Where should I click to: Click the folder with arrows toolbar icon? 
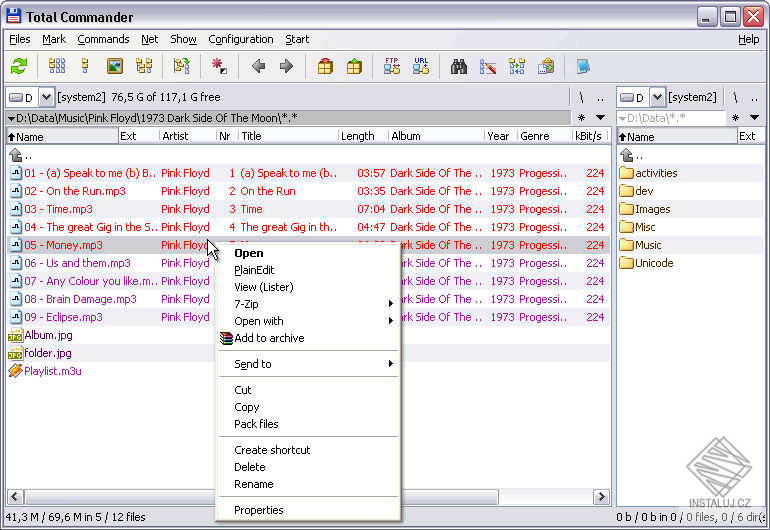182,66
